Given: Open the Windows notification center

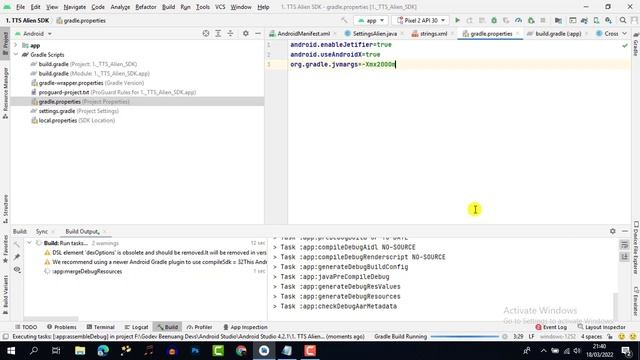Looking at the screenshot, I should click(626, 351).
